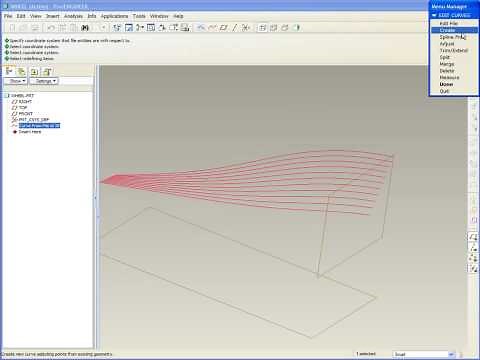Click Measure in Menu Manager

click(449, 77)
